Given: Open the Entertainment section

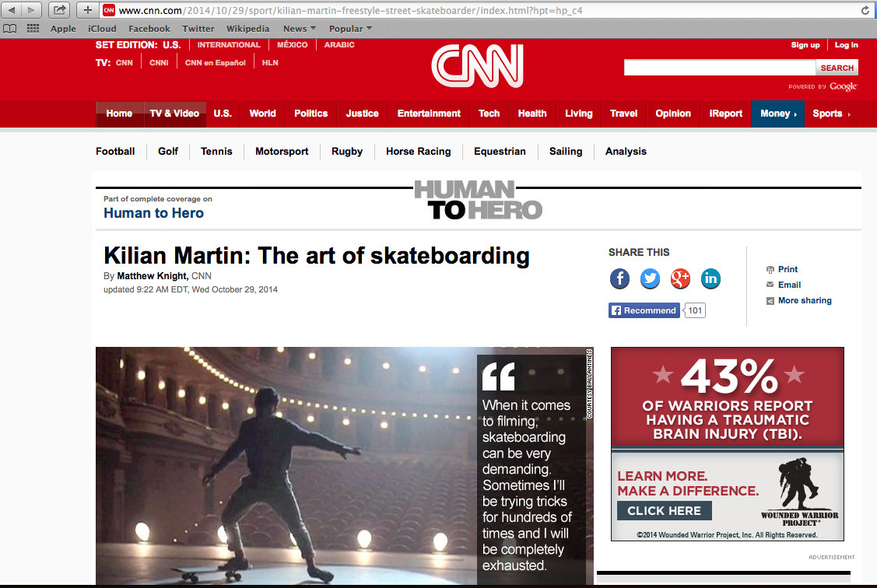Looking at the screenshot, I should 429,114.
